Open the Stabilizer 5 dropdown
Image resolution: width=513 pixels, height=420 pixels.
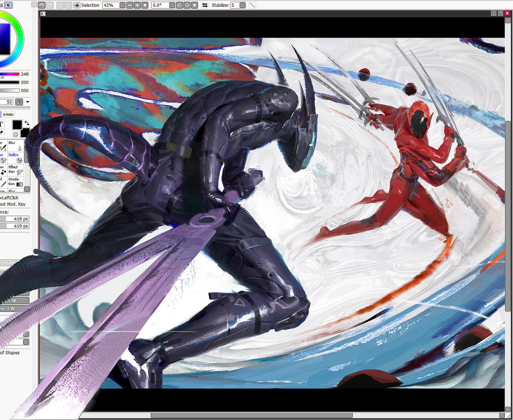tap(242, 5)
